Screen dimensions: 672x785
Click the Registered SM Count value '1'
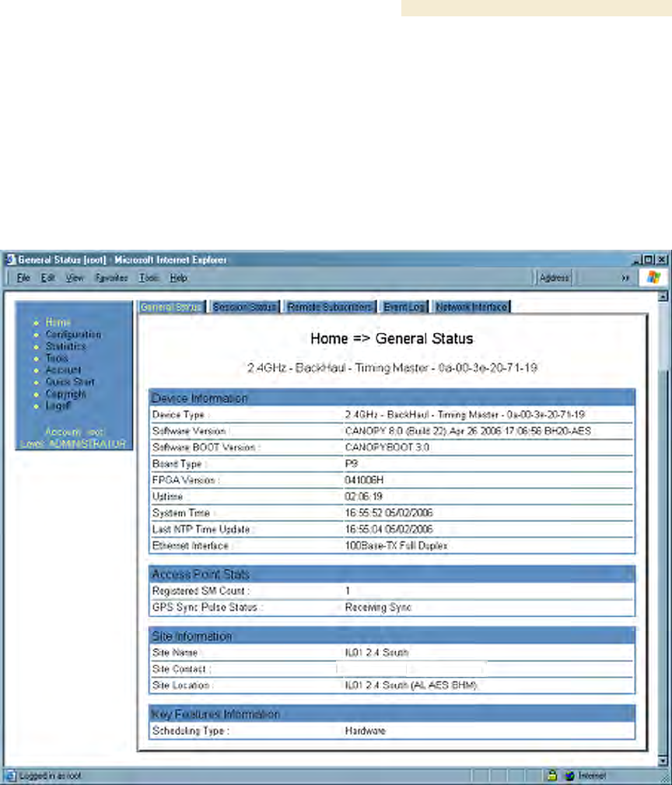click(x=348, y=591)
